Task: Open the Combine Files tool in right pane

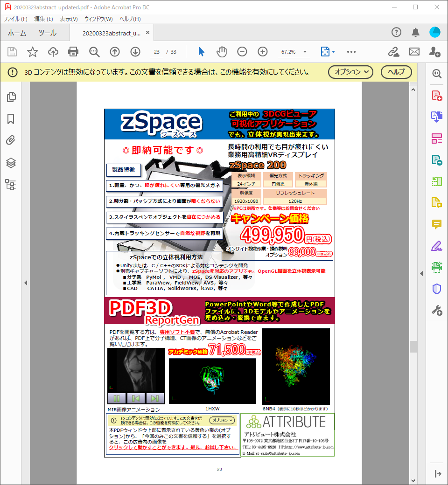Action: point(437,117)
